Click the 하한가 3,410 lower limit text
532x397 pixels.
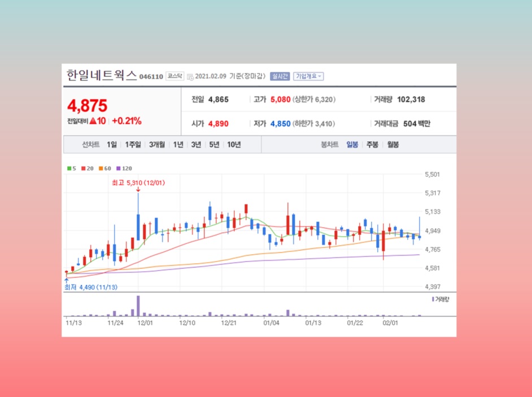point(314,124)
